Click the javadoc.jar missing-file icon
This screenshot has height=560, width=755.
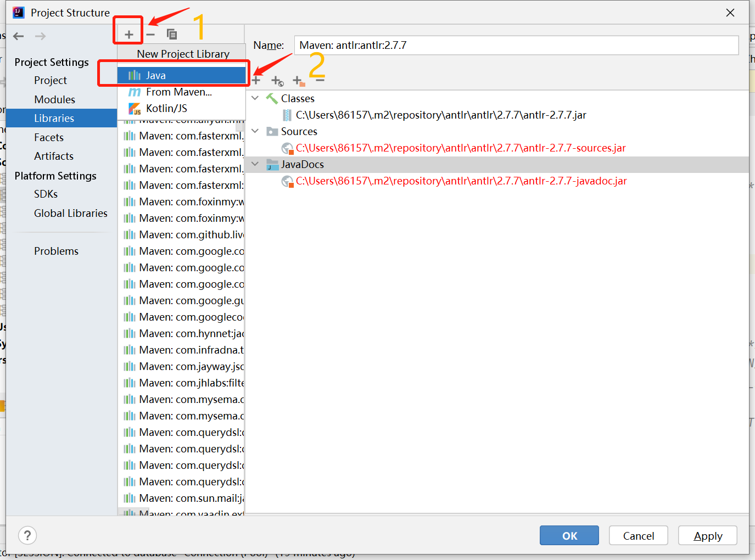(x=287, y=181)
